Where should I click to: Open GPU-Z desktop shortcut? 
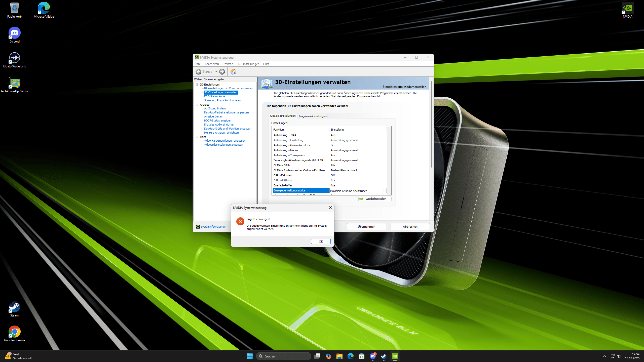coord(15,83)
